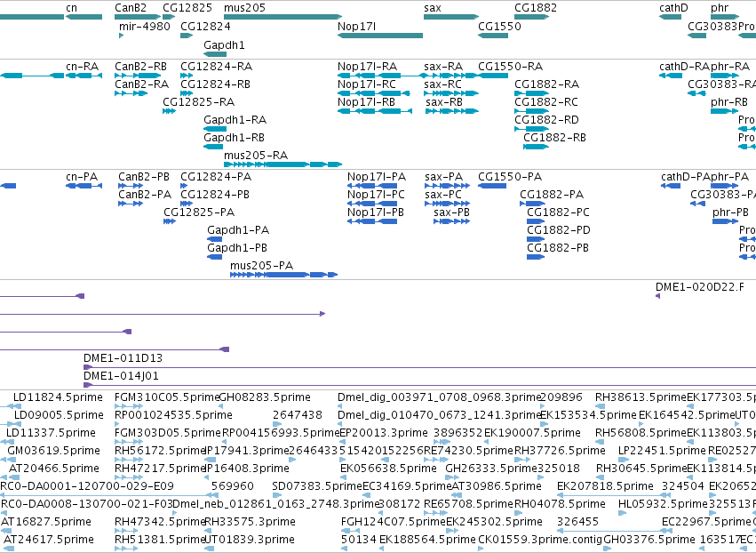The width and height of the screenshot is (756, 553).
Task: Click the CanB2-RB transcript label
Action: point(140,67)
